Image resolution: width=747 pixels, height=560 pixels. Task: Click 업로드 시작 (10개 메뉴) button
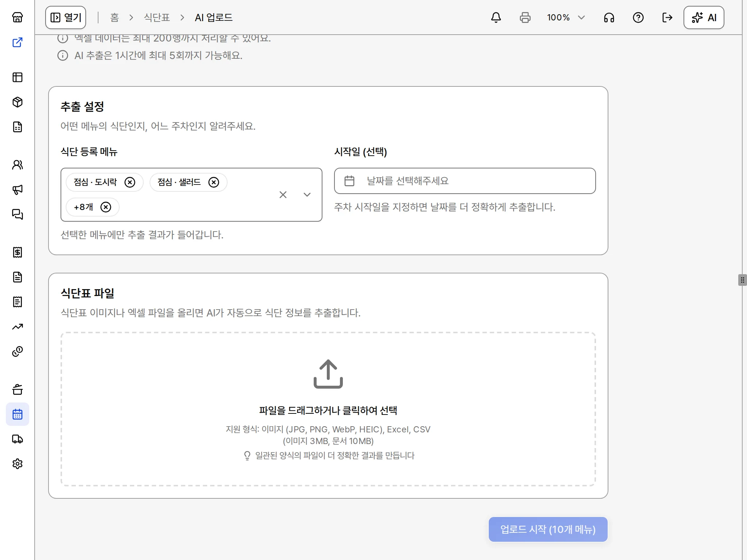pos(548,529)
